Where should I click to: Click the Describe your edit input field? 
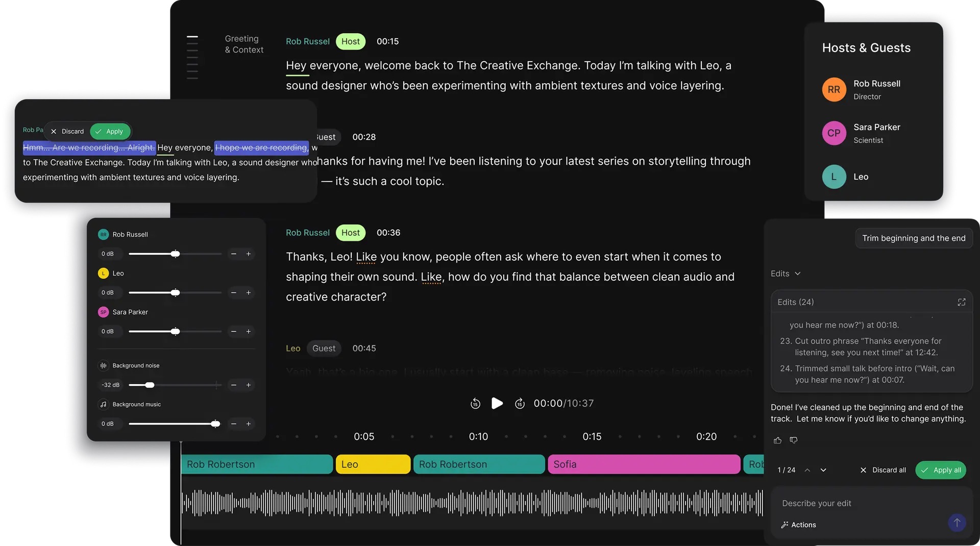tap(863, 503)
